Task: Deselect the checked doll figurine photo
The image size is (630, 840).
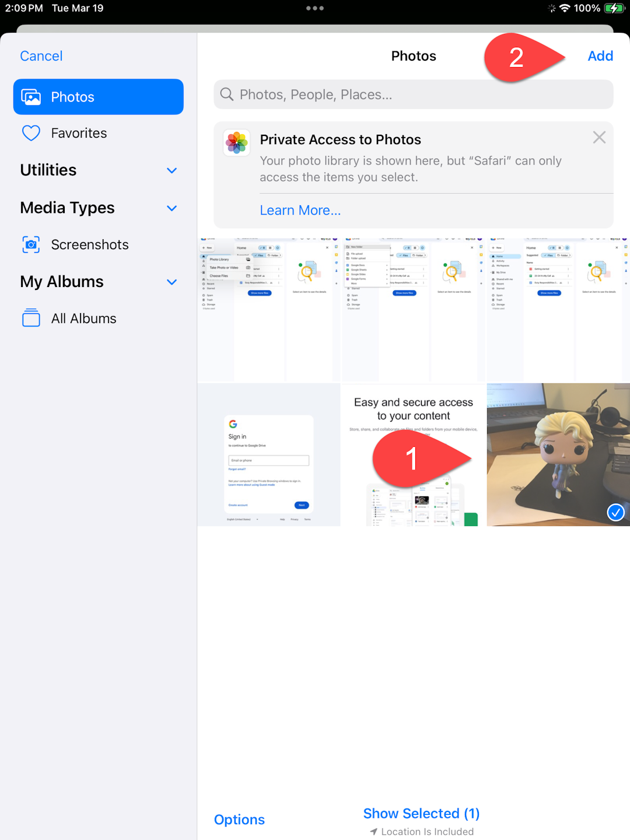Action: point(558,454)
